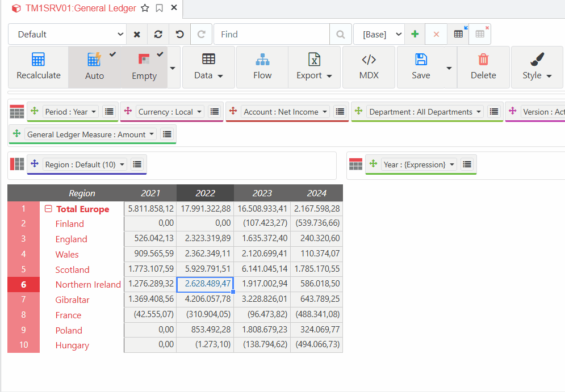Open set editor for Account dimension
Image resolution: width=565 pixels, height=392 pixels.
point(340,112)
